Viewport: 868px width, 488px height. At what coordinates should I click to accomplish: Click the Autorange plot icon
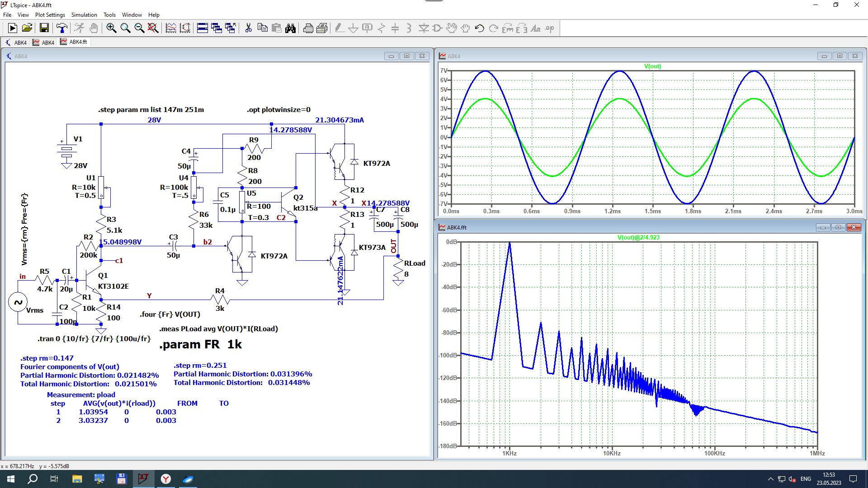[x=171, y=28]
